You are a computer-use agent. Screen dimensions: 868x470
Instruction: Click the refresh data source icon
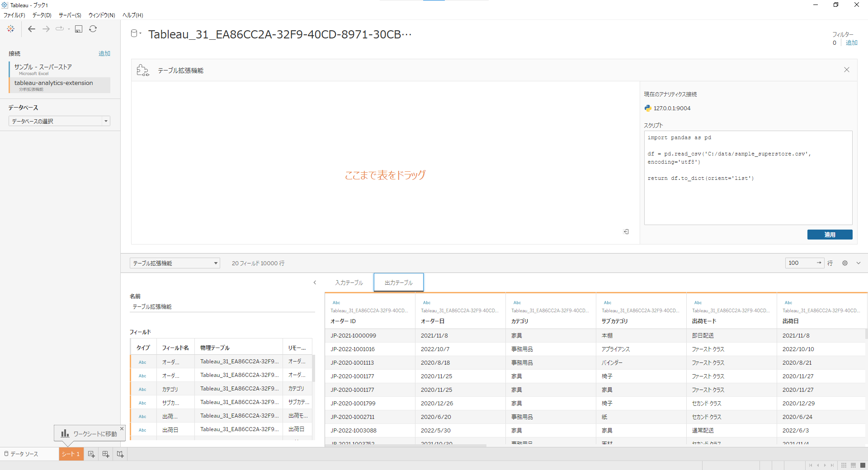pos(93,29)
